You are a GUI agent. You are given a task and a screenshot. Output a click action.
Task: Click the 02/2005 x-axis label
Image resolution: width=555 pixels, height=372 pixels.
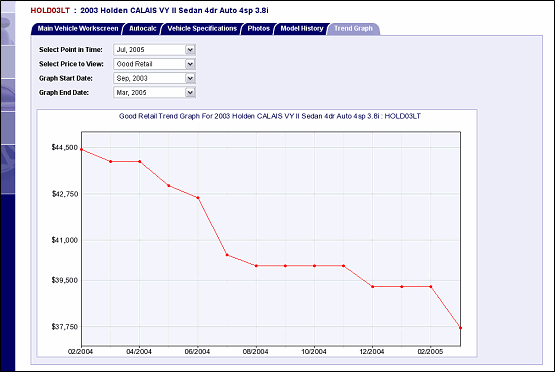[x=430, y=352]
